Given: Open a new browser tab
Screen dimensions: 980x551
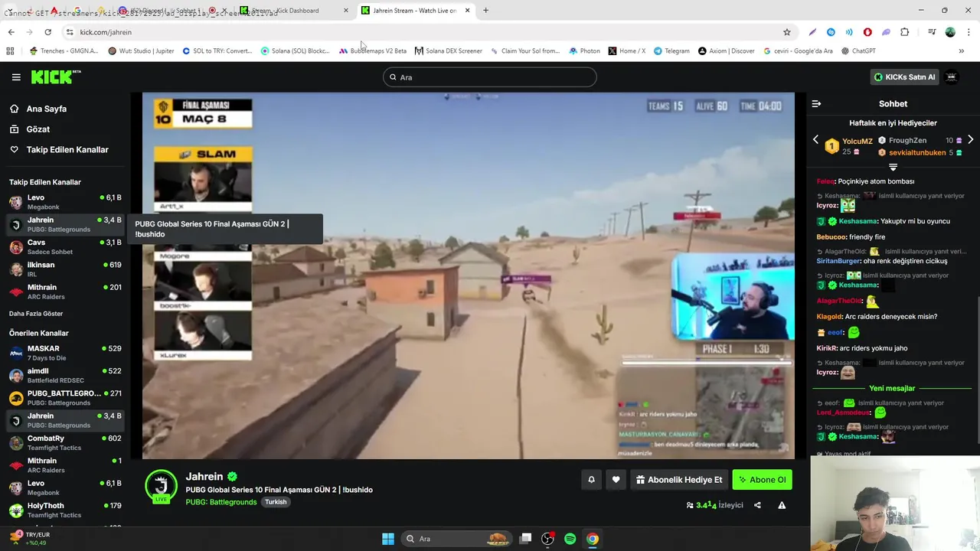Looking at the screenshot, I should point(485,10).
